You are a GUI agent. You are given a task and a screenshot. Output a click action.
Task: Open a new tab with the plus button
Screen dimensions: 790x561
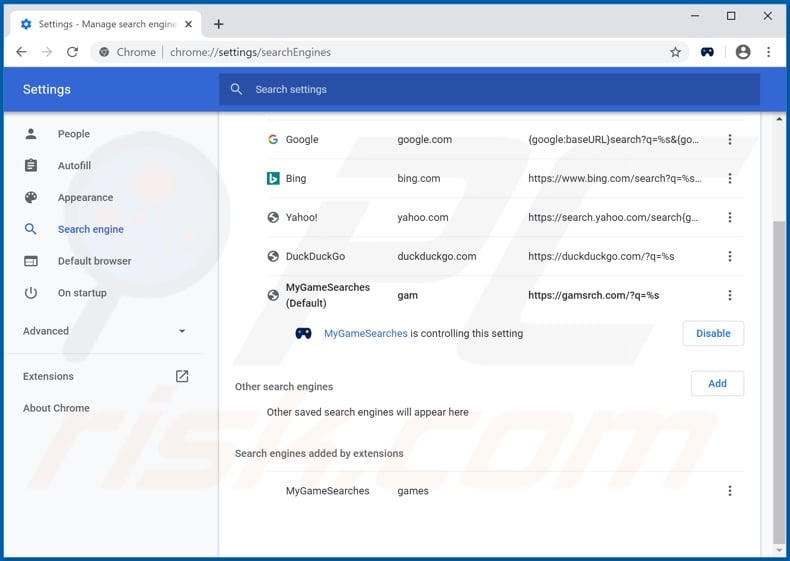(x=218, y=24)
